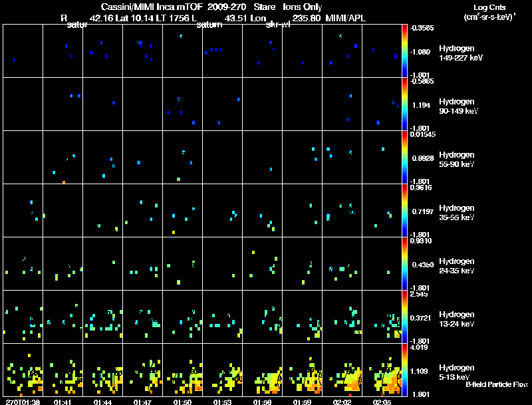The height and width of the screenshot is (405, 532).
Task: Open the 90-149 keV panel at 01:50
Action: pos(182,104)
